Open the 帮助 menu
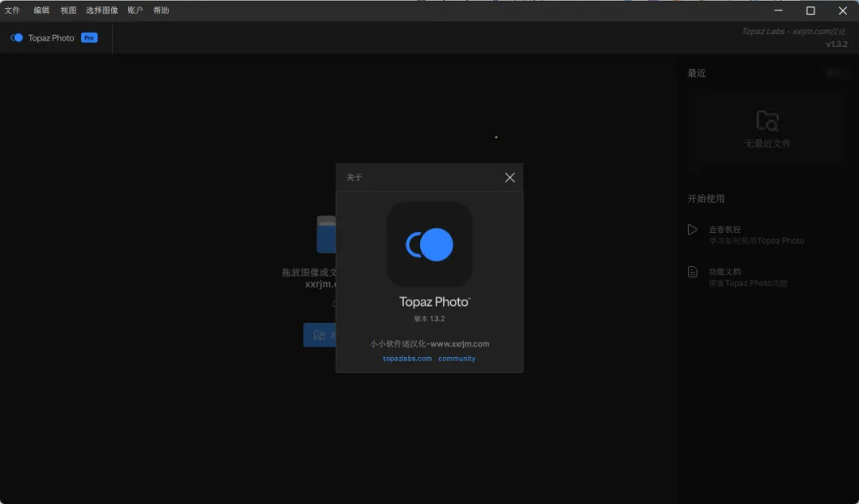Viewport: 859px width, 504px height. coord(161,10)
